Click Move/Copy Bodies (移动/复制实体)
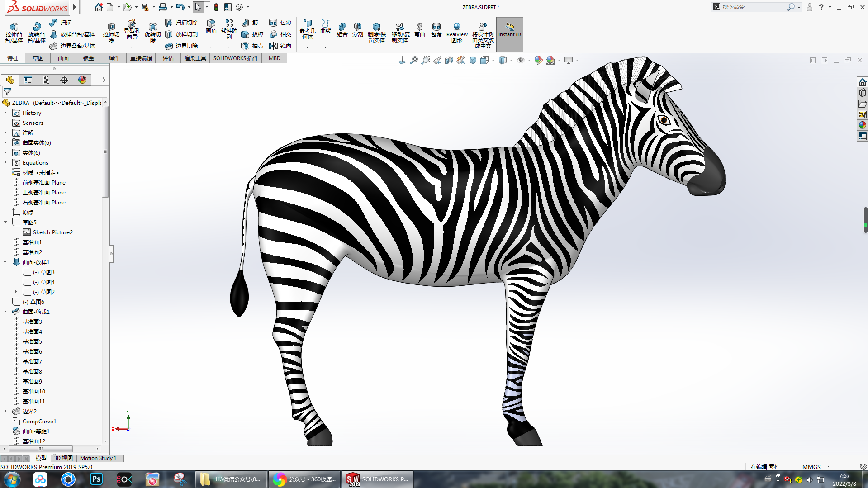This screenshot has width=868, height=488. coord(400,33)
